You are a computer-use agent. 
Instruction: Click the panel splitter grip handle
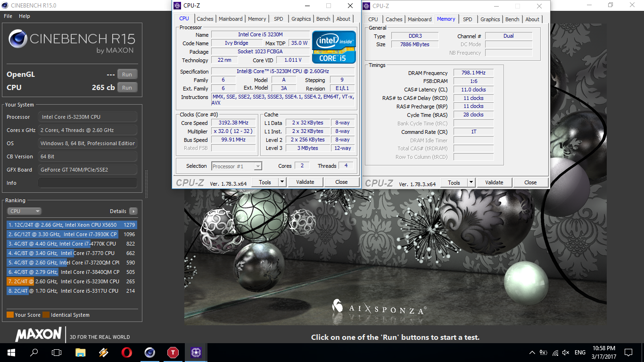pyautogui.click(x=146, y=184)
